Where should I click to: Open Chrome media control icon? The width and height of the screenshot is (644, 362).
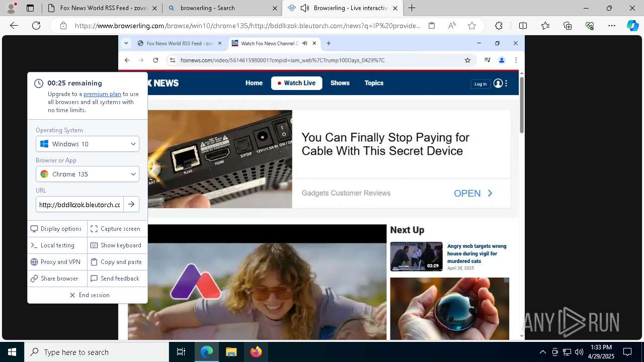[487, 60]
